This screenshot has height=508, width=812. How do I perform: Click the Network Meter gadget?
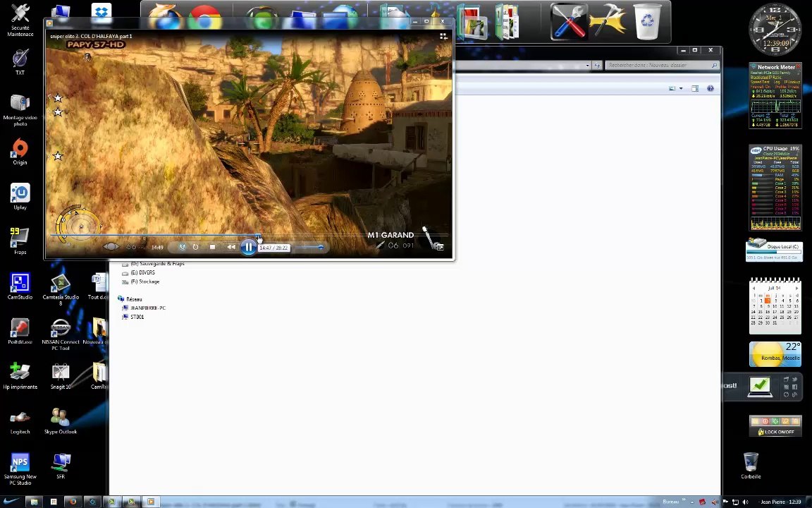(775, 96)
